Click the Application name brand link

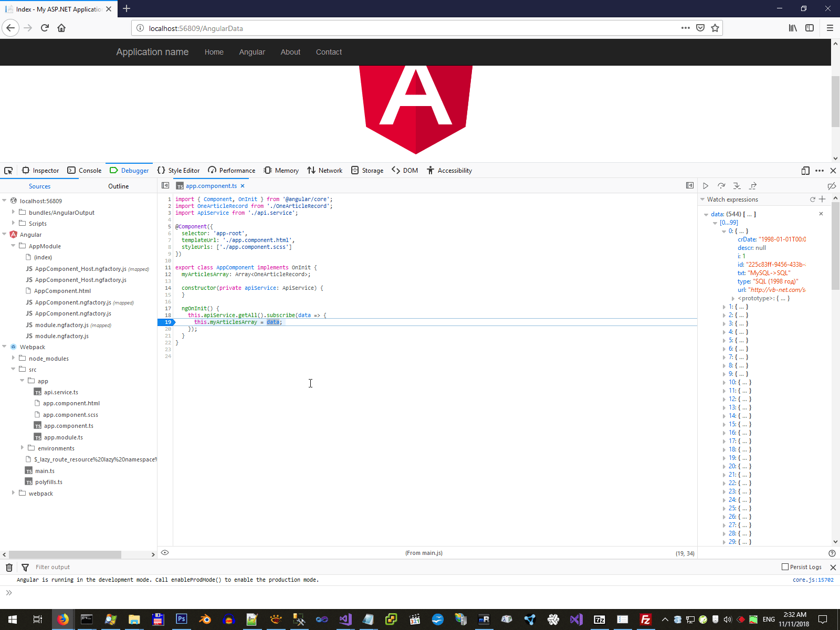(152, 52)
